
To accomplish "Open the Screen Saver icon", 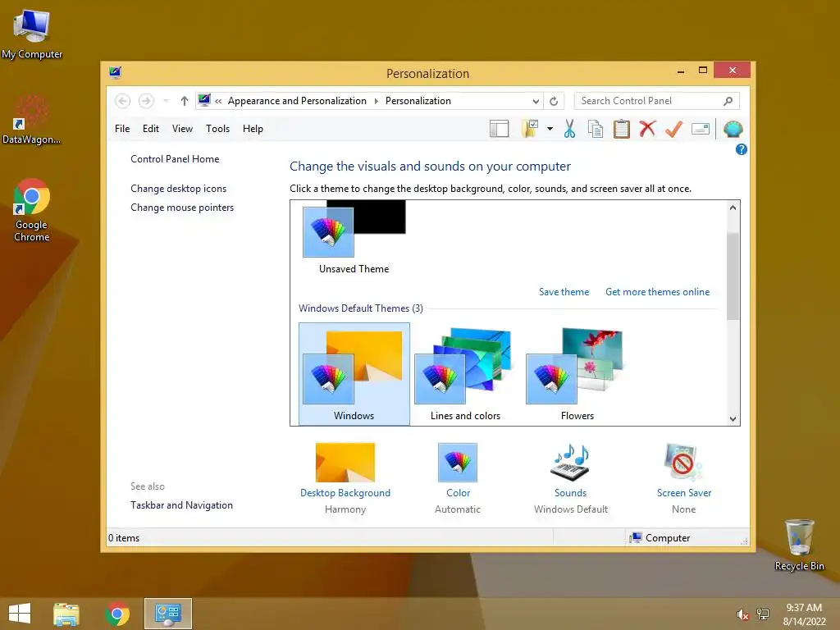I will pos(683,462).
